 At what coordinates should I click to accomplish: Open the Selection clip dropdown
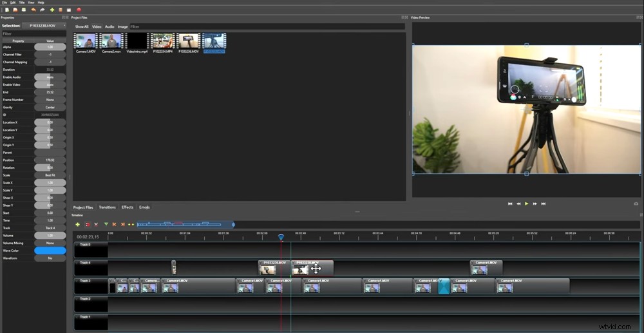[44, 26]
